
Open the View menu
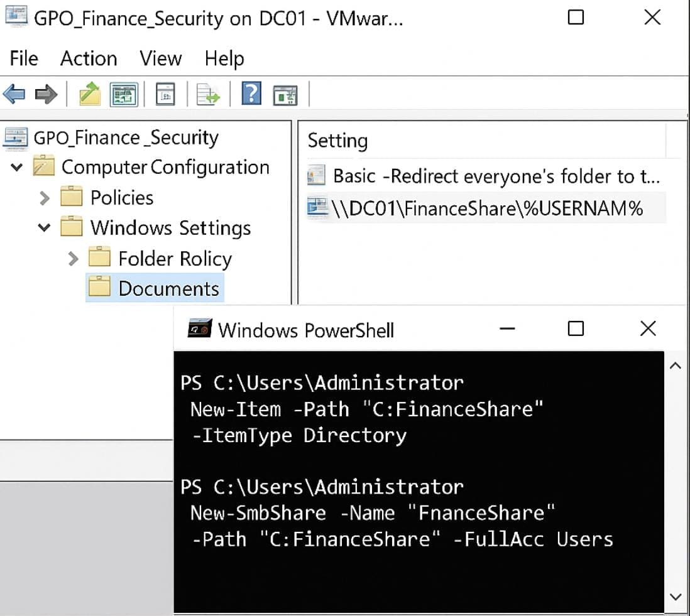click(160, 58)
